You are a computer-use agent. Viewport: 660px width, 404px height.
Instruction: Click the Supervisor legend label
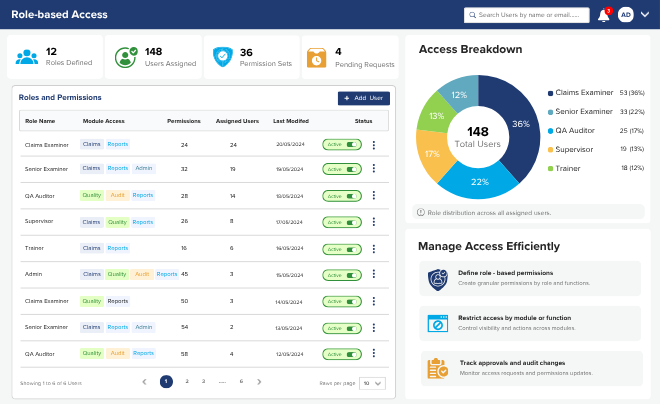click(x=574, y=149)
